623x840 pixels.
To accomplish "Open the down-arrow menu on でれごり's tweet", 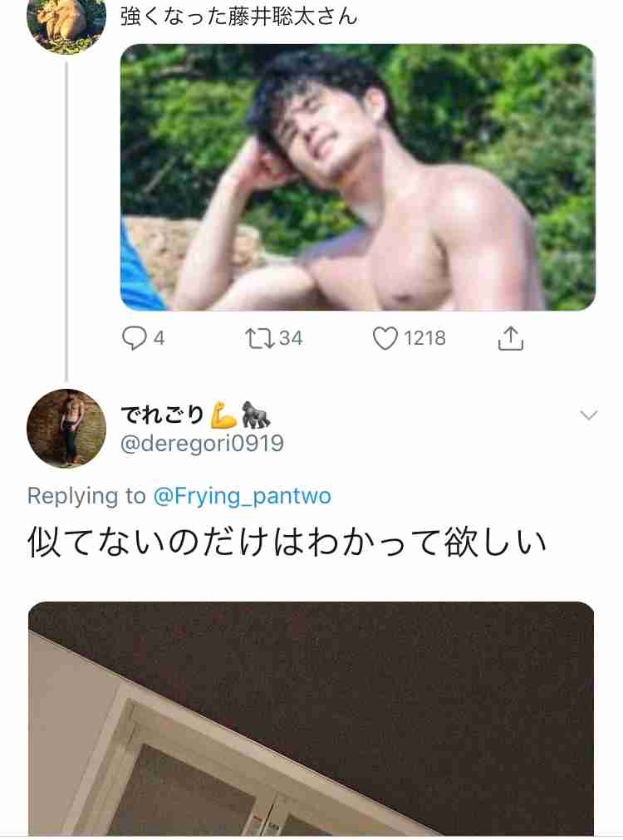I will coord(589,414).
